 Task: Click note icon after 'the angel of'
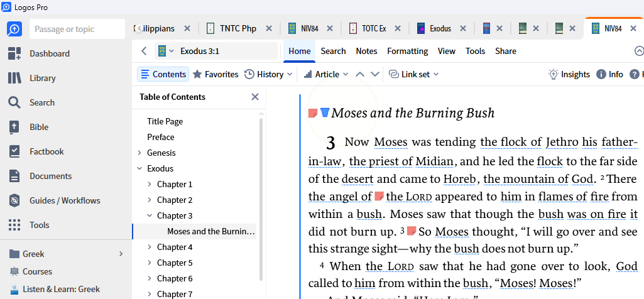pos(379,196)
